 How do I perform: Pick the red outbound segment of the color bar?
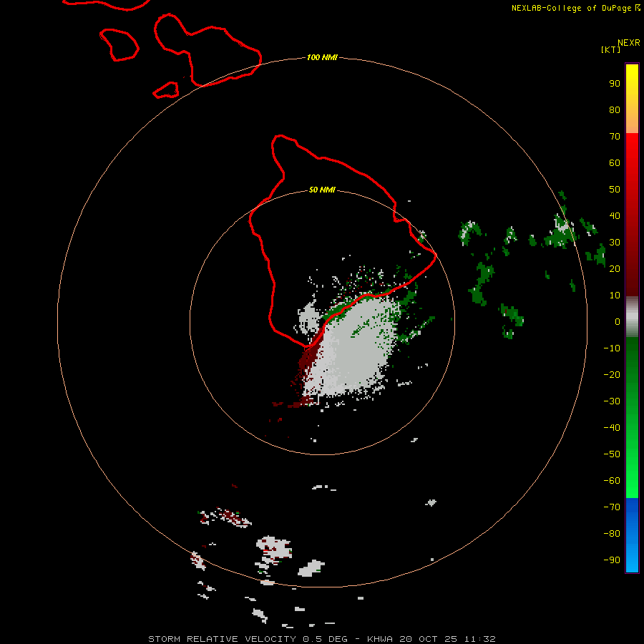point(632,215)
